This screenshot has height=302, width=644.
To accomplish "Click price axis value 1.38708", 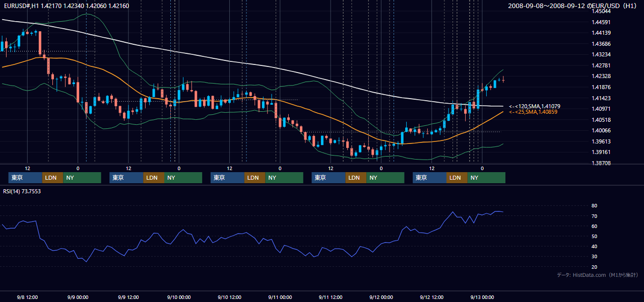I will (x=601, y=163).
